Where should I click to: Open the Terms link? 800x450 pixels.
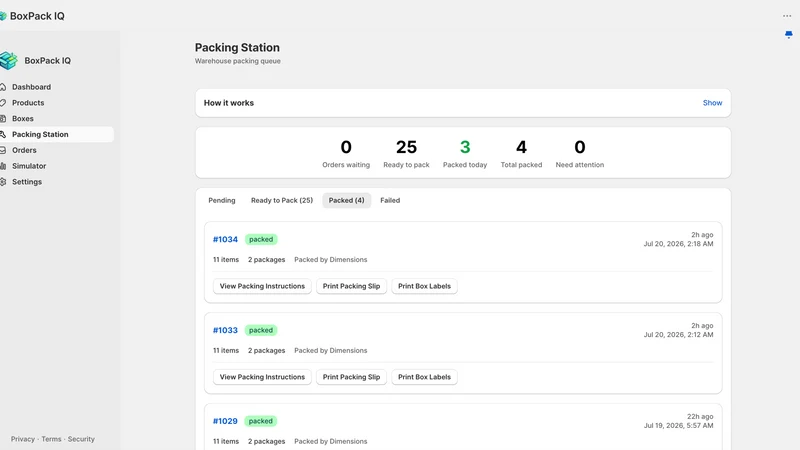[51, 439]
